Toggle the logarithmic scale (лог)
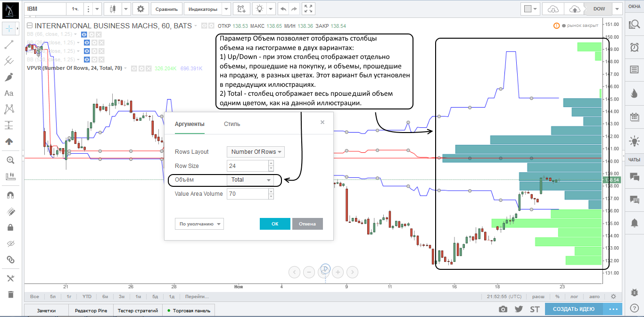The image size is (644, 317). tap(574, 297)
